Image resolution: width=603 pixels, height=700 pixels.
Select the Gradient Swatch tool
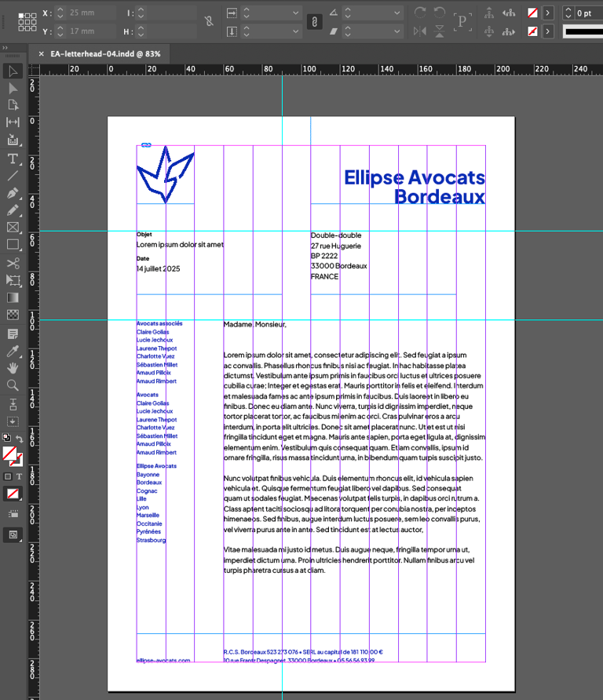tap(13, 297)
